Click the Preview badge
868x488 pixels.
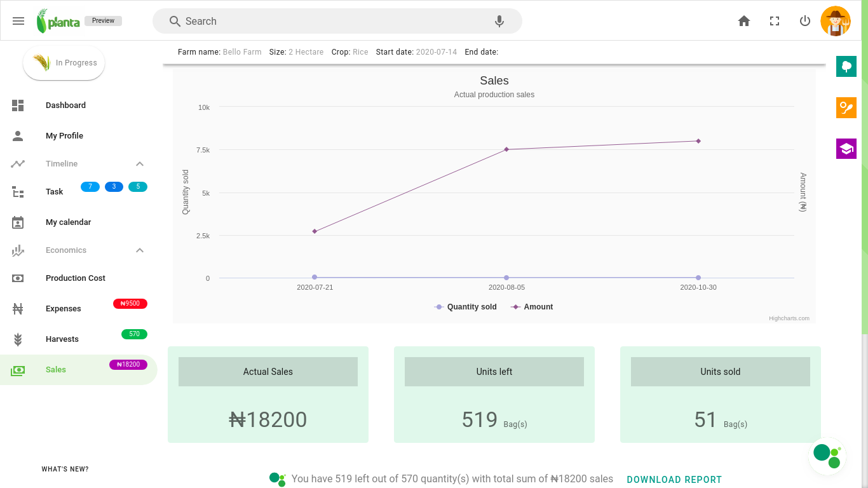(103, 21)
